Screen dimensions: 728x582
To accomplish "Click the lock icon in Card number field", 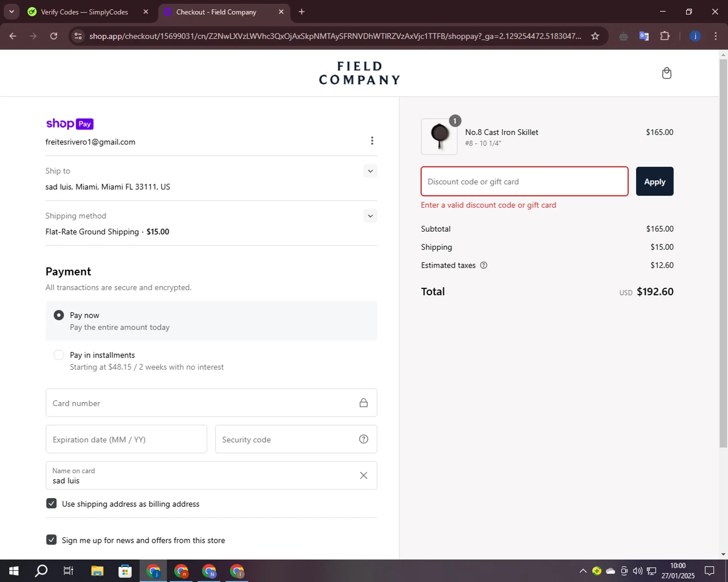I will (364, 403).
